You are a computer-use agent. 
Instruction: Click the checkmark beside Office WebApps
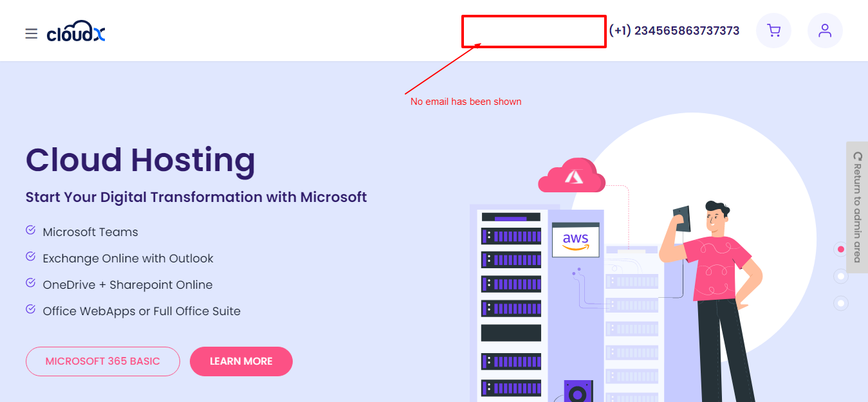30,309
